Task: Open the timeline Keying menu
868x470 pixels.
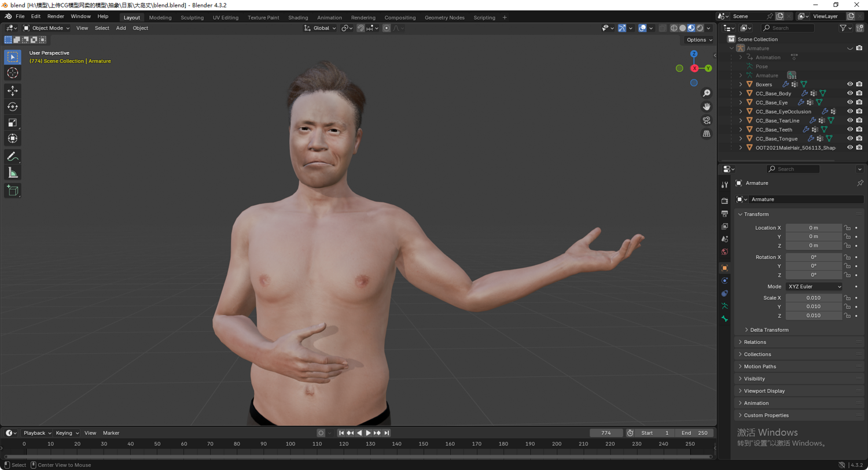Action: (67, 433)
